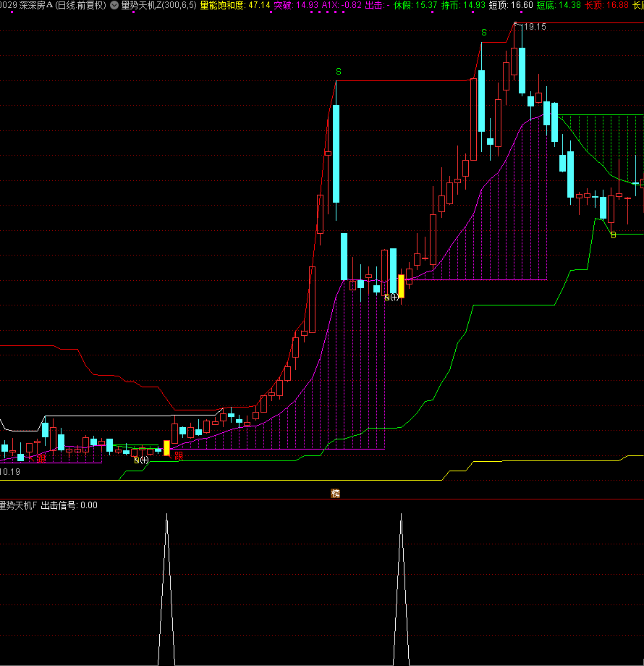644x666 pixels.
Task: Click the B(+) marker beside the right yellow candle
Action: coord(391,298)
